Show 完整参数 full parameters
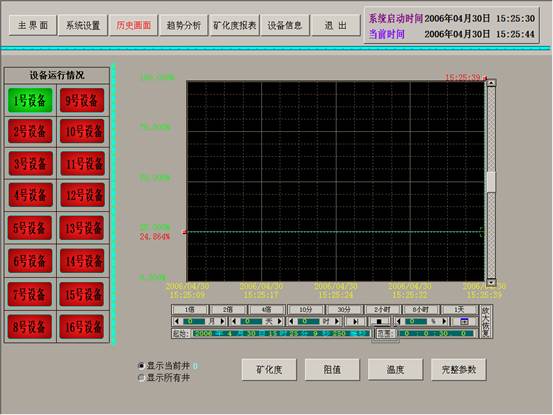Screen dimensions: 553x415 coord(458,369)
